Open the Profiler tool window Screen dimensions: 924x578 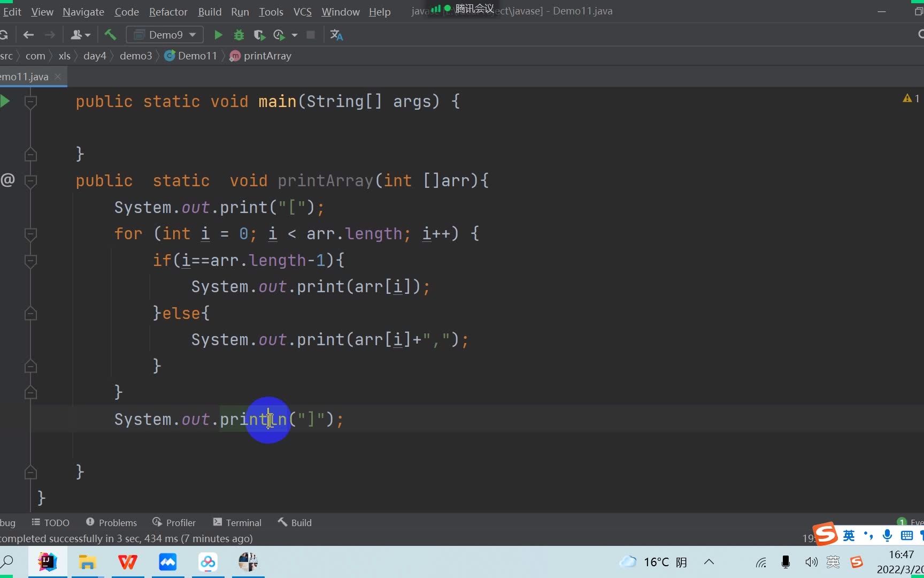point(174,522)
